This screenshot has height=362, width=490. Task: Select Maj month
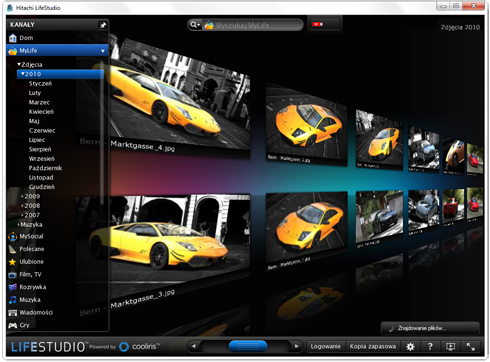coord(34,121)
